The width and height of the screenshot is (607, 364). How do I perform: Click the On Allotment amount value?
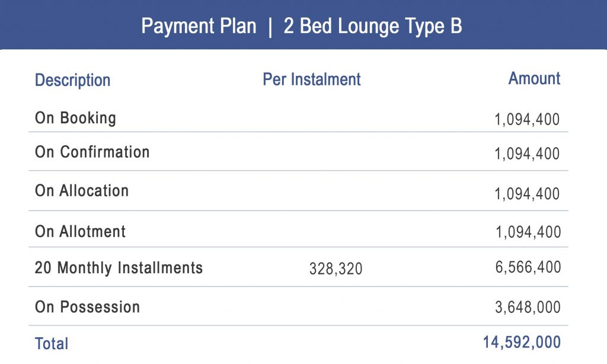[528, 232]
